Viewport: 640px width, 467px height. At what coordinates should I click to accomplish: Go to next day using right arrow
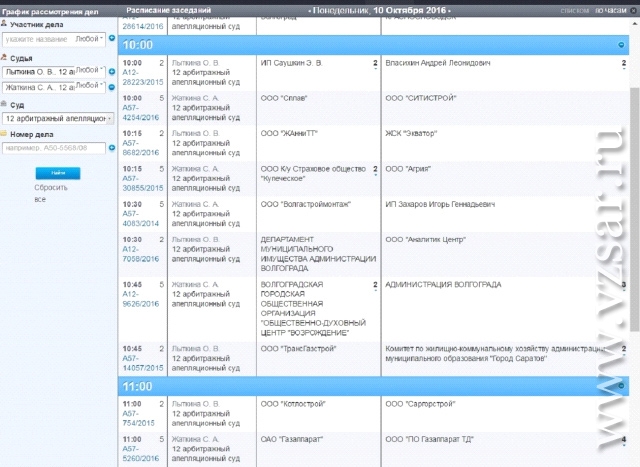pyautogui.click(x=450, y=10)
